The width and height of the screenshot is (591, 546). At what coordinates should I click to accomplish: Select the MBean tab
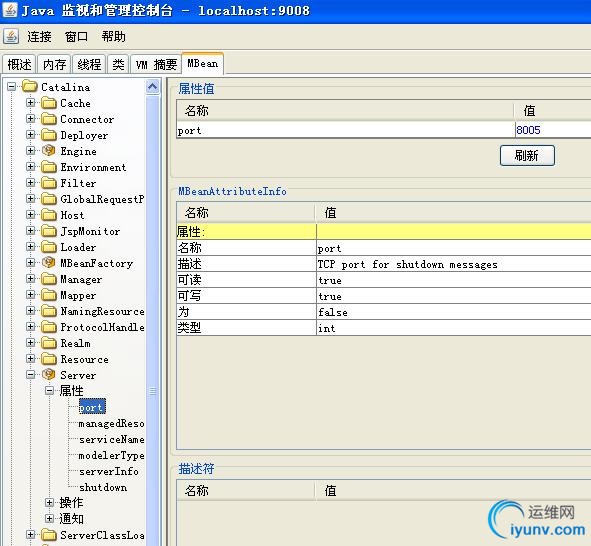click(203, 63)
